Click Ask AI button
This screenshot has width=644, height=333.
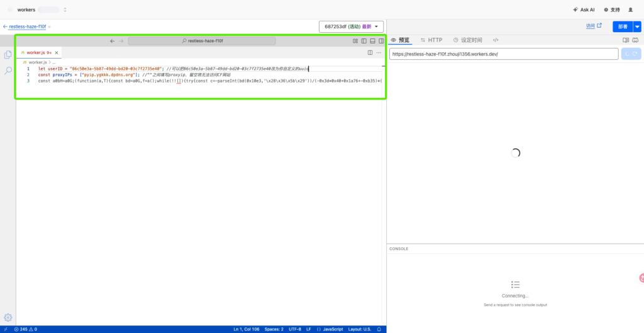pyautogui.click(x=584, y=9)
